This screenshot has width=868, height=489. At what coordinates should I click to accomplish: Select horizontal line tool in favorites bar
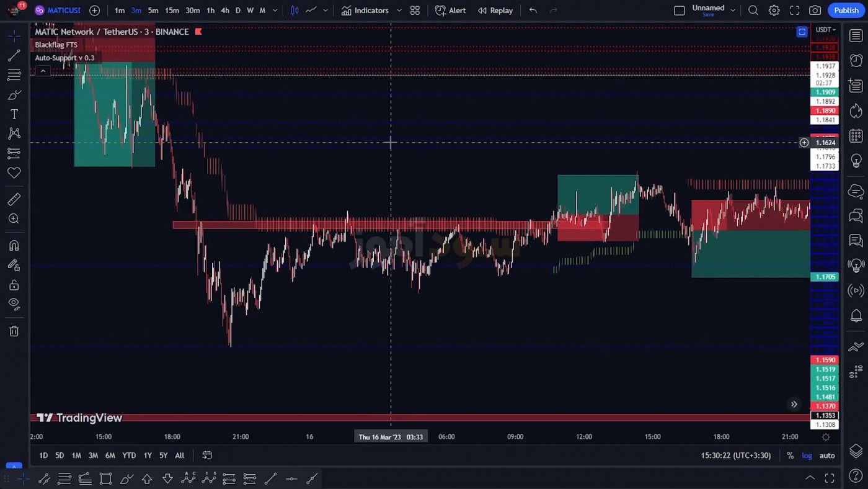tap(291, 478)
